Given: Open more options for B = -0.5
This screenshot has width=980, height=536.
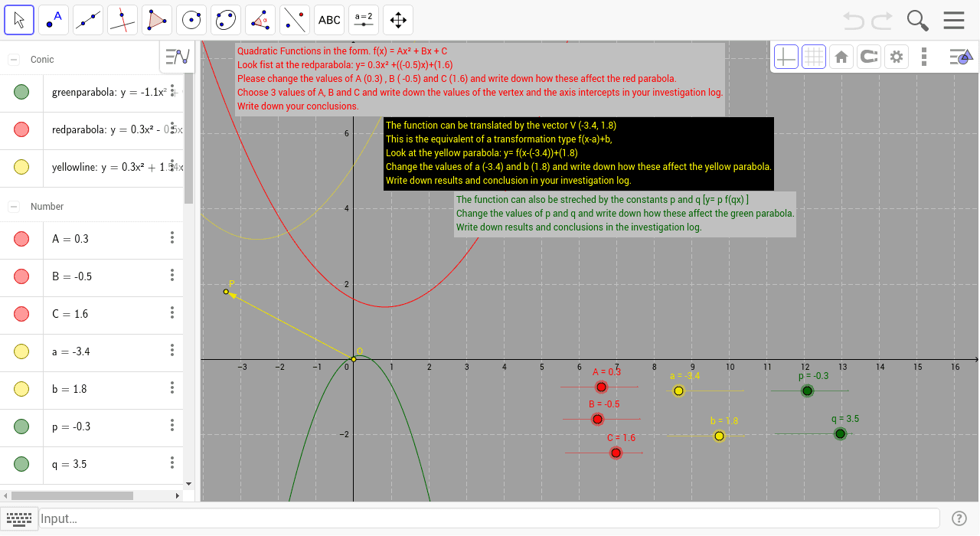Looking at the screenshot, I should click(172, 275).
